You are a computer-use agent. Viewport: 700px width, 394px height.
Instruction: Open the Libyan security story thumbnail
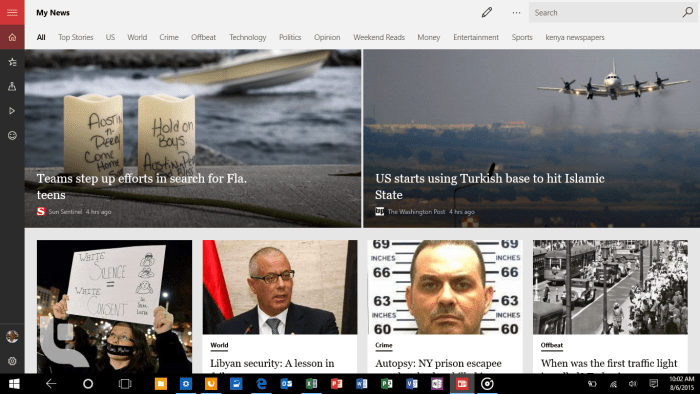pyautogui.click(x=280, y=287)
